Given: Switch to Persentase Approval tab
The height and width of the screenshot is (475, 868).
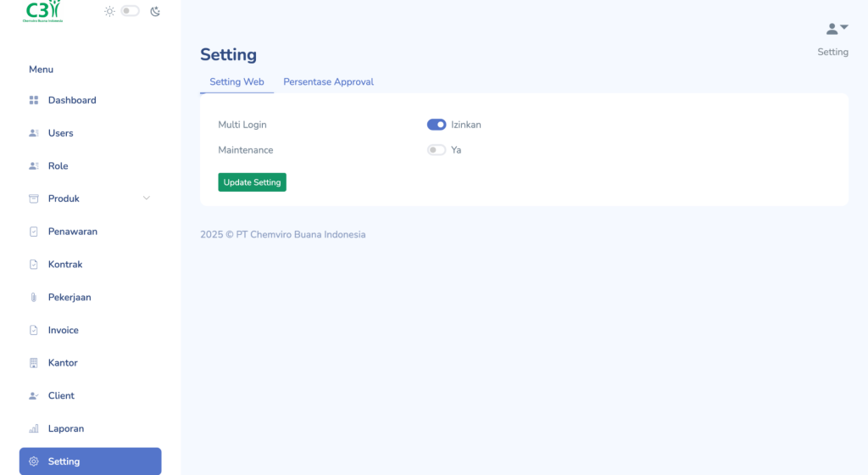Looking at the screenshot, I should coord(328,82).
